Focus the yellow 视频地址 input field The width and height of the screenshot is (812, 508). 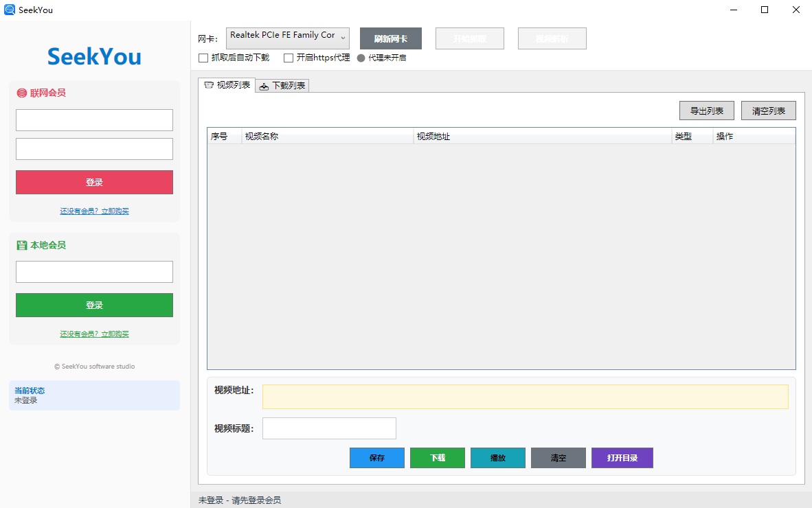click(x=525, y=397)
